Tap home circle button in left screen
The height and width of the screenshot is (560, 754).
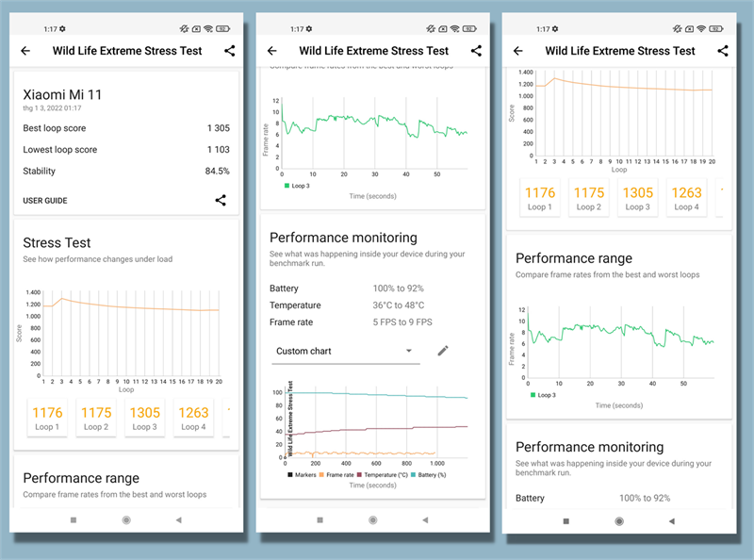pyautogui.click(x=126, y=520)
